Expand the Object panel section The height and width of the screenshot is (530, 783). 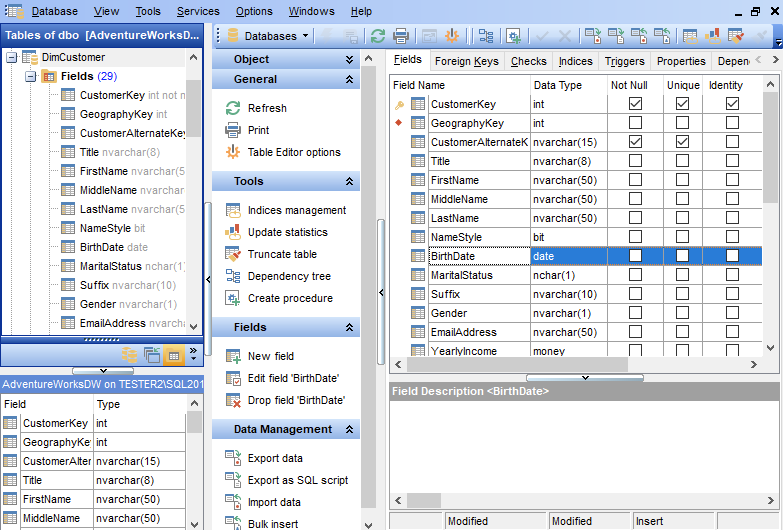(349, 59)
